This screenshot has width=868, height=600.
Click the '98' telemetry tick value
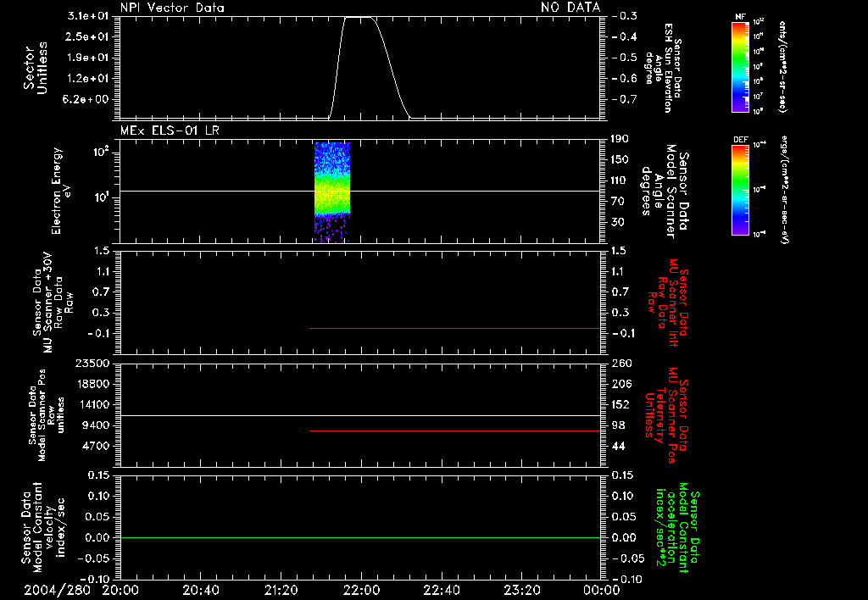point(618,425)
